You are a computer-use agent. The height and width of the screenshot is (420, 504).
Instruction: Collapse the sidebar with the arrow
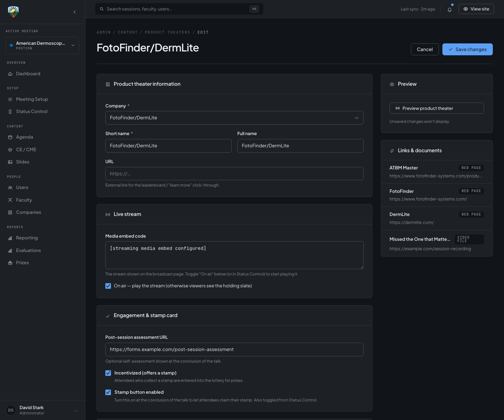pyautogui.click(x=75, y=12)
